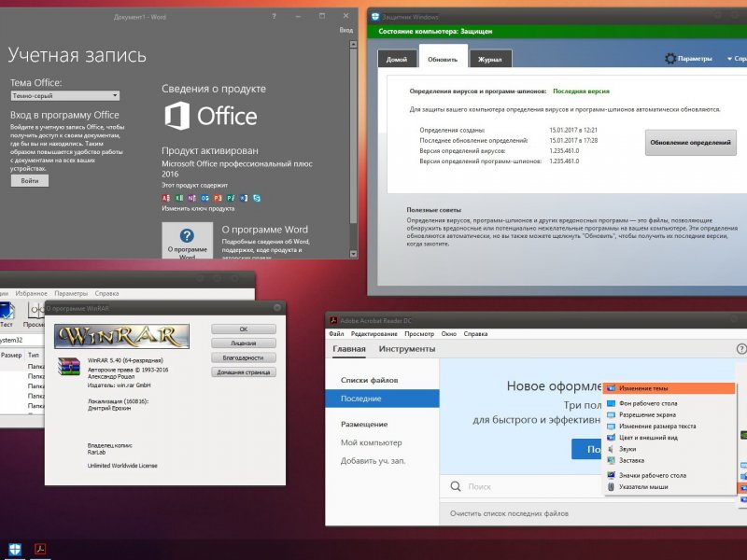This screenshot has height=560, width=747.
Task: Click the Word icon in Office product list
Action: click(x=244, y=198)
